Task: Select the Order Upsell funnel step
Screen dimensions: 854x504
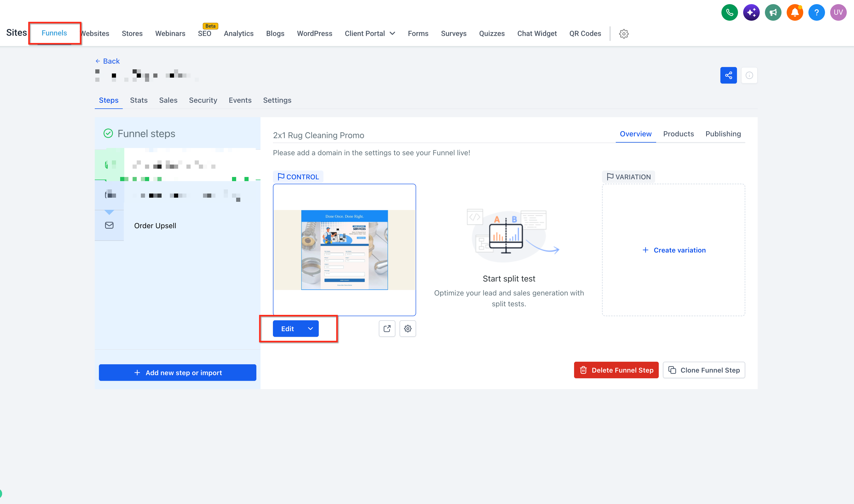Action: [177, 226]
